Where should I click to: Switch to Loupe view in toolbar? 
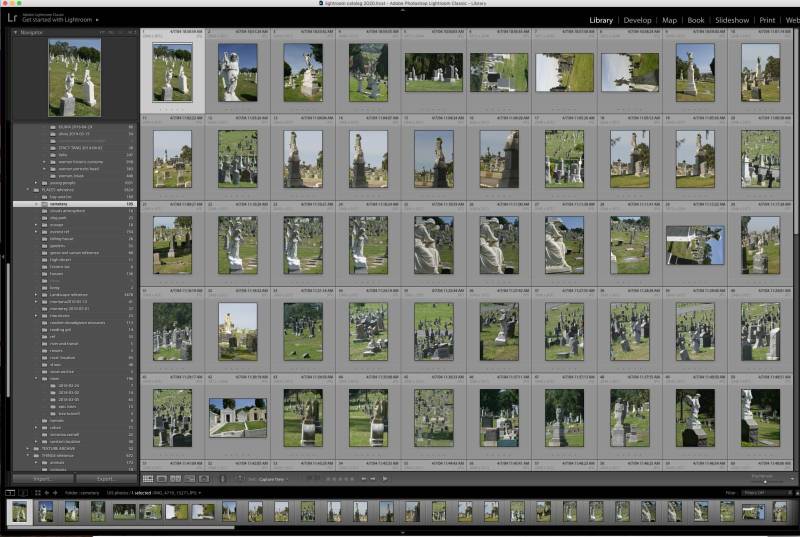(161, 479)
